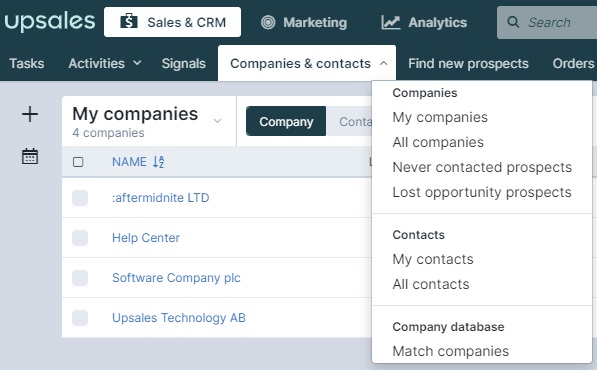
Task: Select Never contacted prospects menu item
Action: coord(482,167)
